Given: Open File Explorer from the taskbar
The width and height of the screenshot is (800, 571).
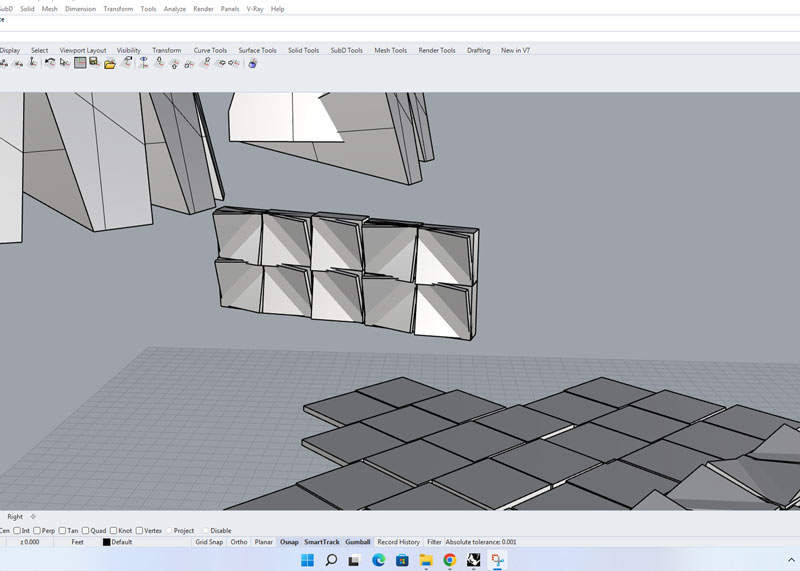Looking at the screenshot, I should click(x=426, y=560).
